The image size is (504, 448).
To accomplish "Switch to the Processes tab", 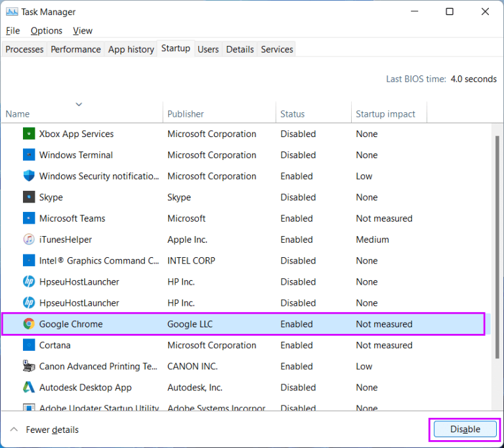I will pos(24,49).
